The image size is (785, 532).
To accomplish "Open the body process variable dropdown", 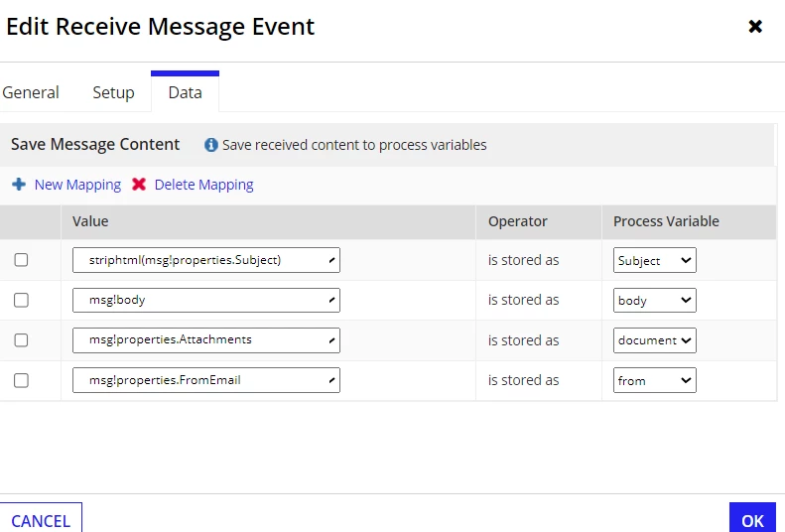I will click(654, 300).
